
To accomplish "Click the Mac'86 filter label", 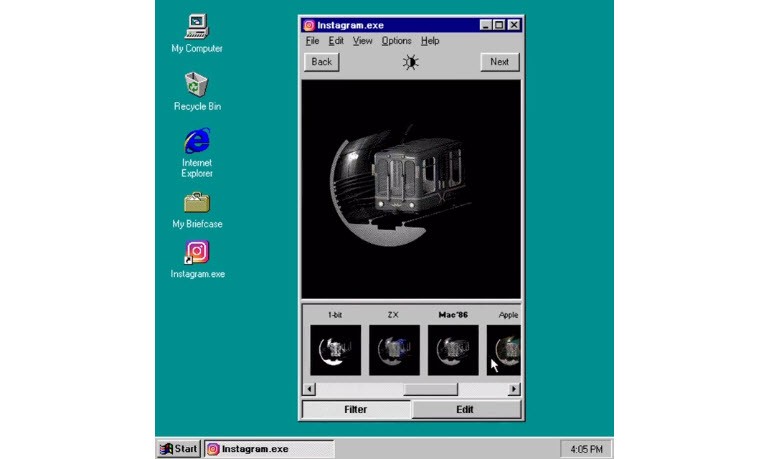I will 453,315.
